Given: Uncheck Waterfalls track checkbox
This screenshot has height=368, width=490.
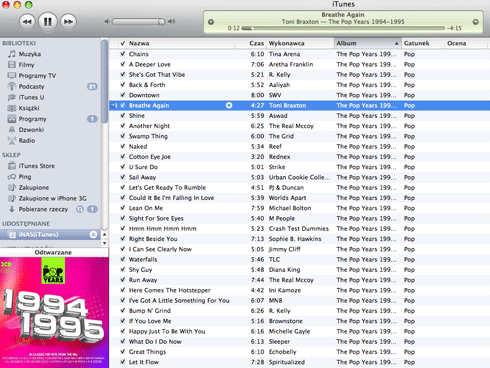Looking at the screenshot, I should [x=123, y=259].
